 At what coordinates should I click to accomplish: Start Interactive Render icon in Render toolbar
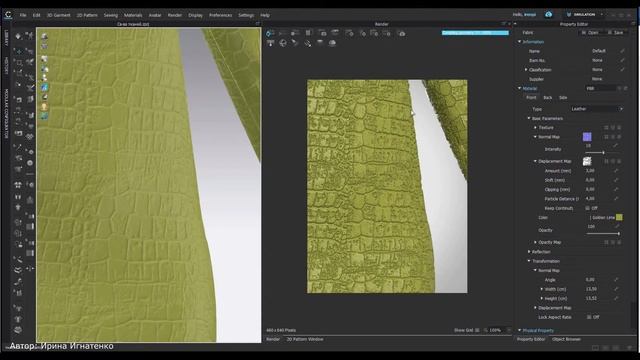[x=270, y=33]
